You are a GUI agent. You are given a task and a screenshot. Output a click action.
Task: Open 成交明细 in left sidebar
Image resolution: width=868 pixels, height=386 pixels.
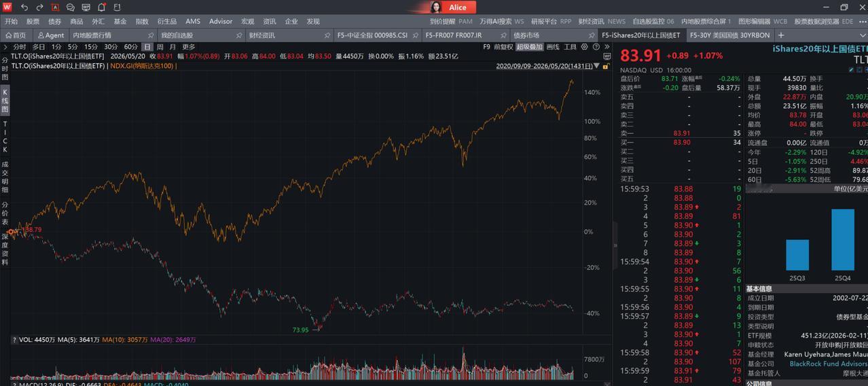[x=5, y=177]
